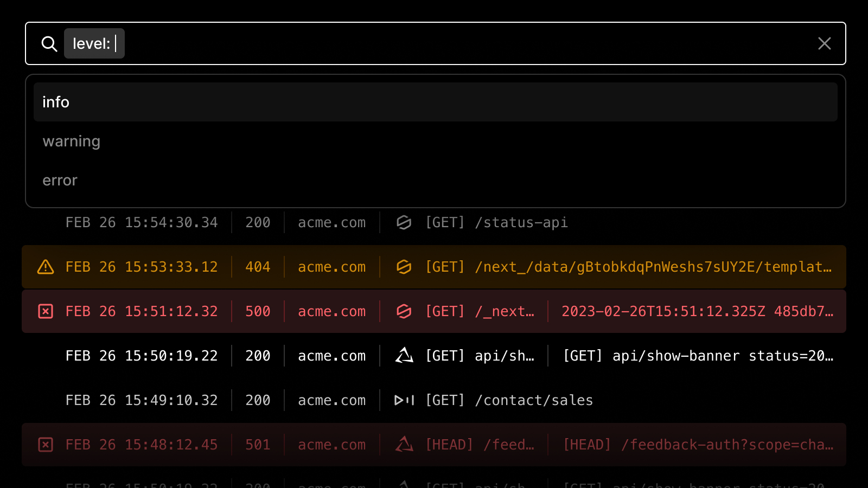The width and height of the screenshot is (868, 488).
Task: Click the red triangular arrows icon on the /feed HEAD row
Action: click(404, 445)
